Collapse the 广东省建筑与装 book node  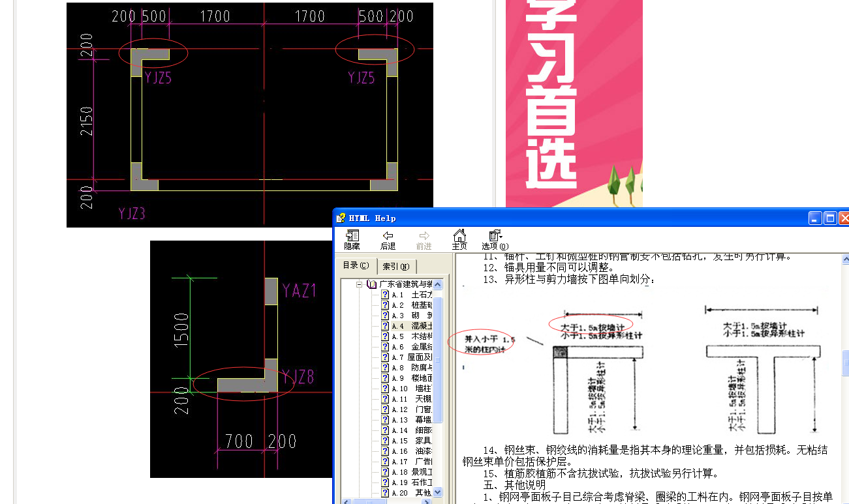359,284
